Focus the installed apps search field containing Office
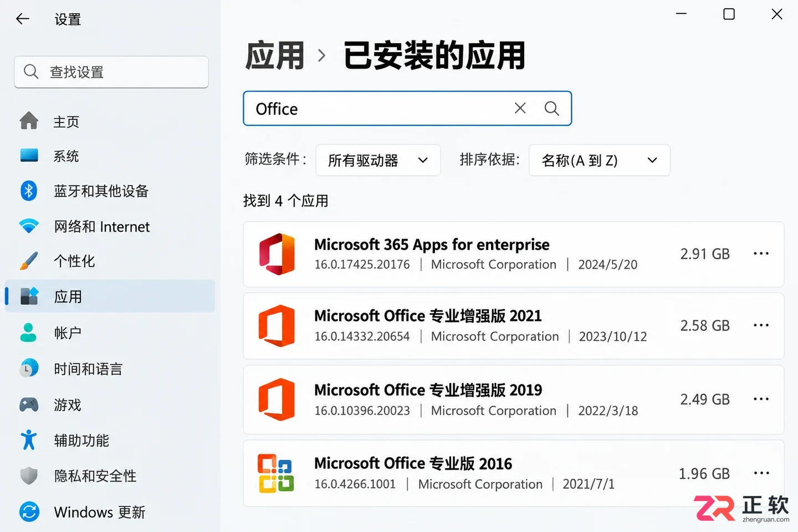Viewport: 798px width, 532px height. 407,108
